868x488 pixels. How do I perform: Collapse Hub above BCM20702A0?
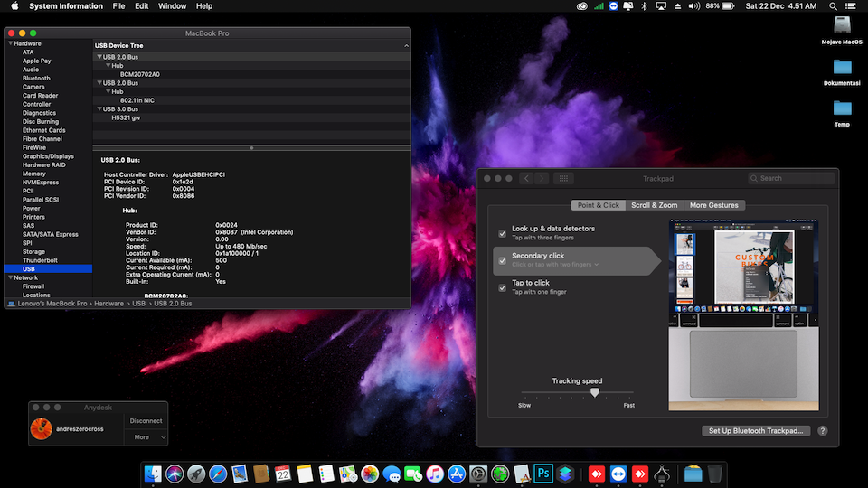[108, 66]
